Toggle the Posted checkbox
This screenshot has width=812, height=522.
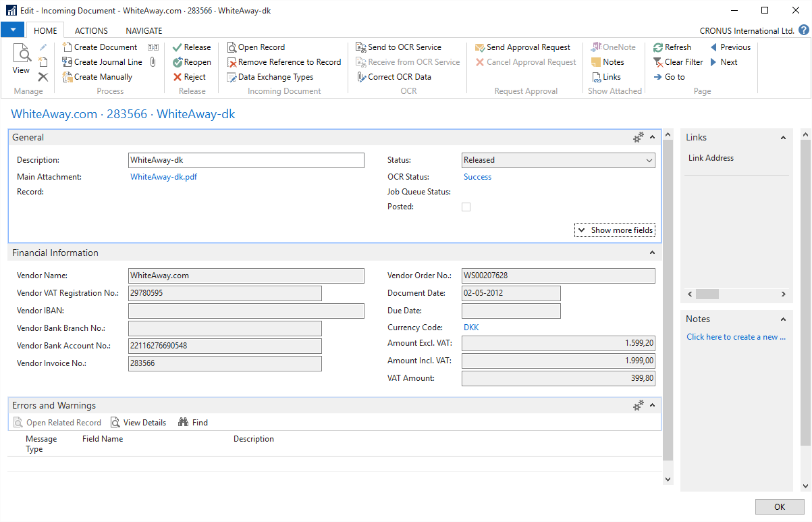click(x=466, y=207)
